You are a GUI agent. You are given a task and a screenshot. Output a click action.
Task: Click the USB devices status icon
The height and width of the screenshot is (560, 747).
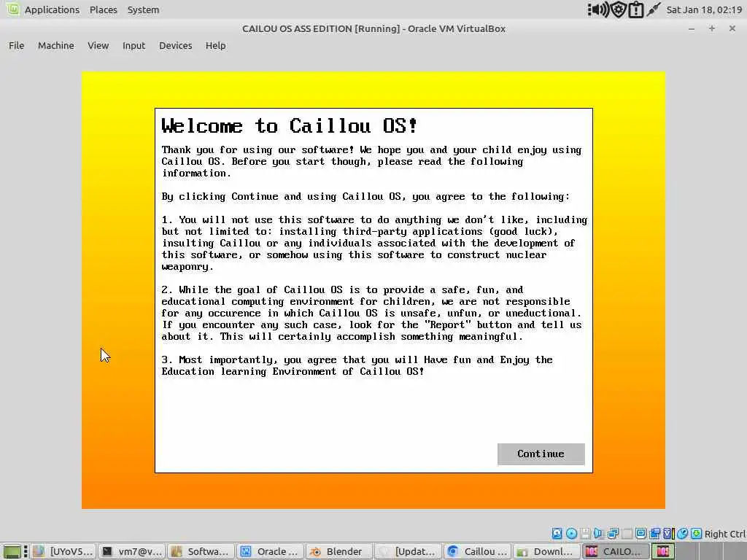[627, 533]
